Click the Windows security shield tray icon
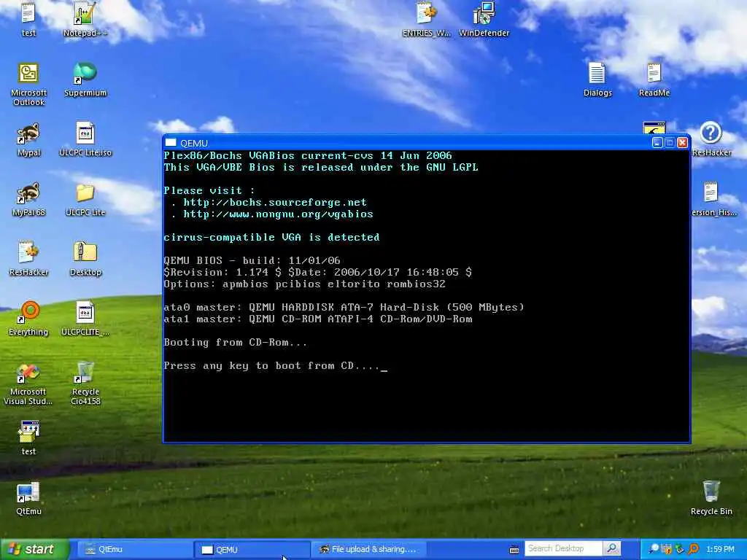 (x=666, y=549)
